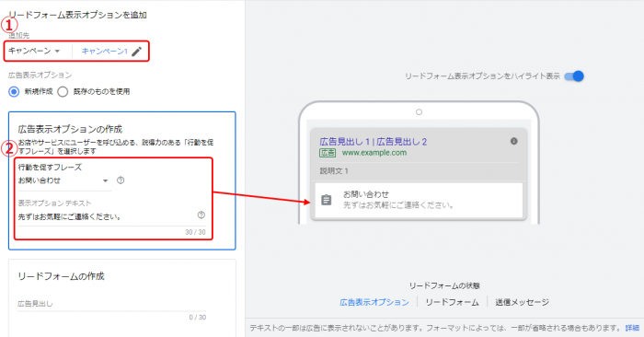The width and height of the screenshot is (644, 337).
Task: Click the 詳細 link in the footer note
Action: [x=632, y=328]
